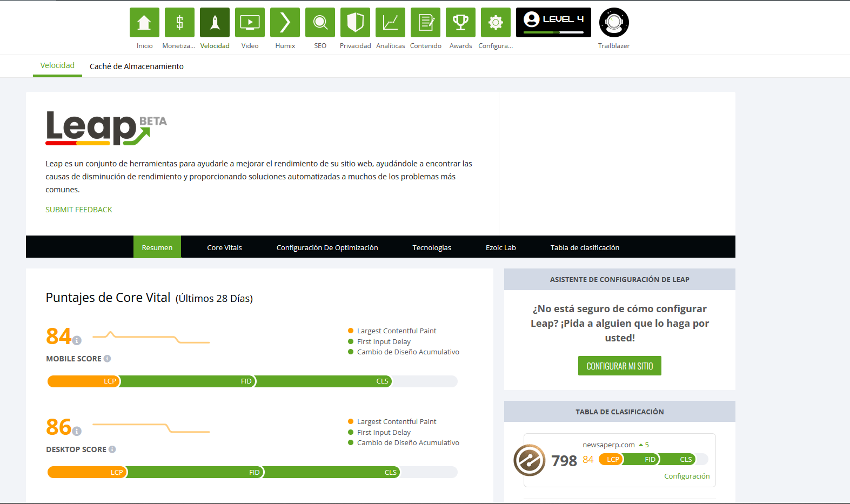Image resolution: width=850 pixels, height=504 pixels.
Task: Select the Video player icon
Action: [x=250, y=23]
